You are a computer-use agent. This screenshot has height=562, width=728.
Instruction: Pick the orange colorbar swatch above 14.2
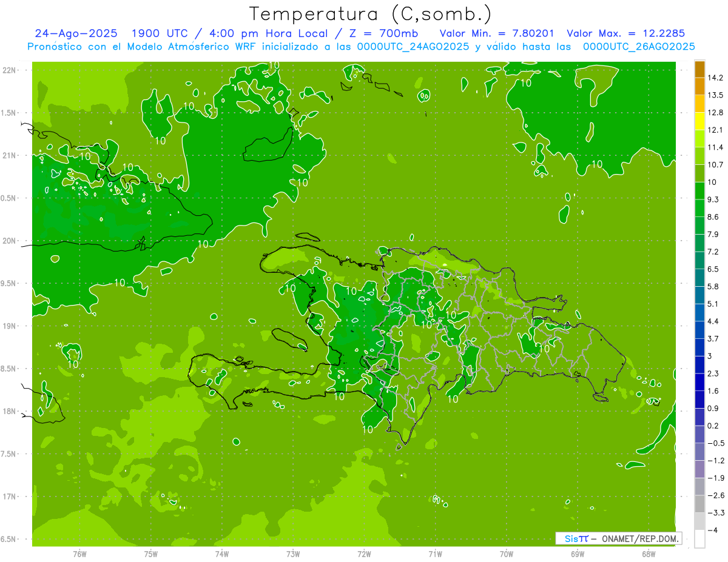click(x=699, y=69)
